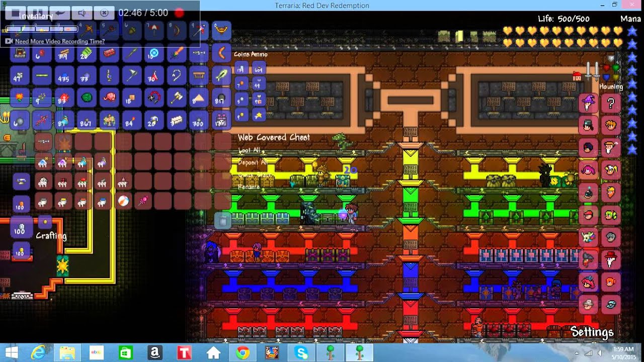Open Internet Explorer from the taskbar

(x=38, y=352)
